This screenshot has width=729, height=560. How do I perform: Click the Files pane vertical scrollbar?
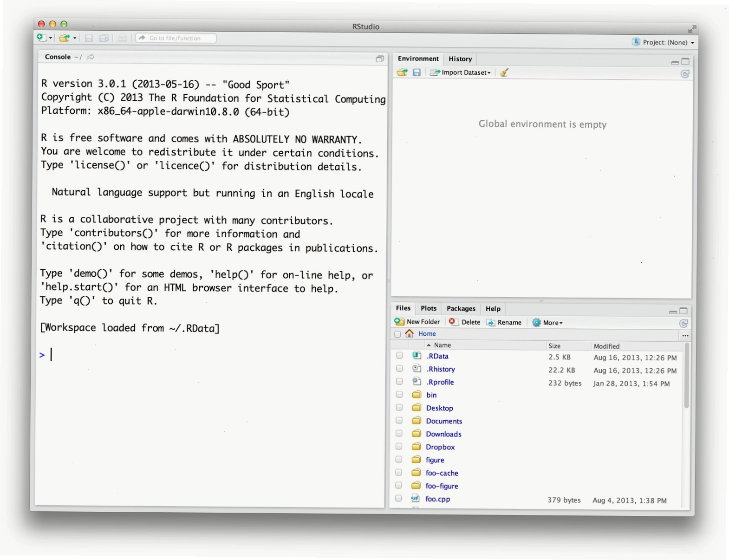tap(686, 377)
